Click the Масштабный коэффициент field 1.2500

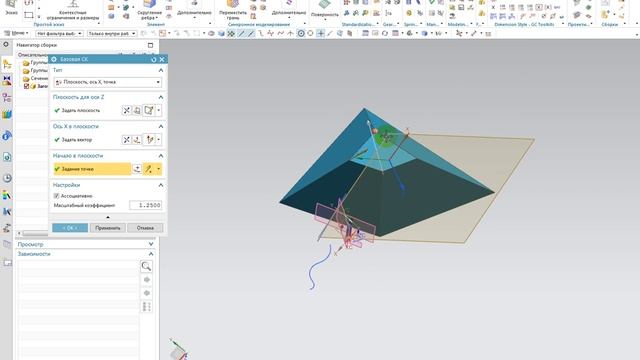[x=146, y=205]
